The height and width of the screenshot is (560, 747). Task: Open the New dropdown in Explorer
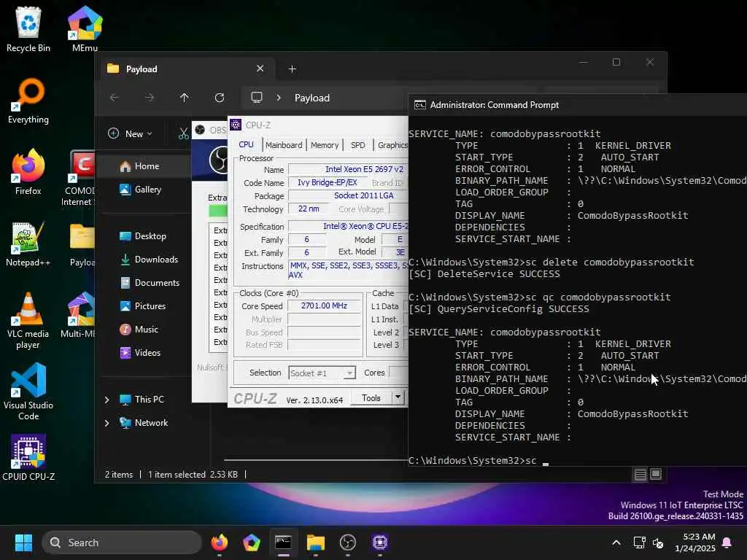click(x=130, y=134)
